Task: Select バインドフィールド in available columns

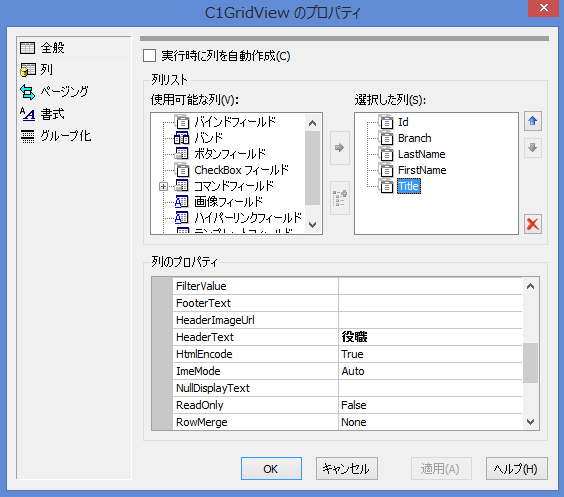Action: click(235, 122)
